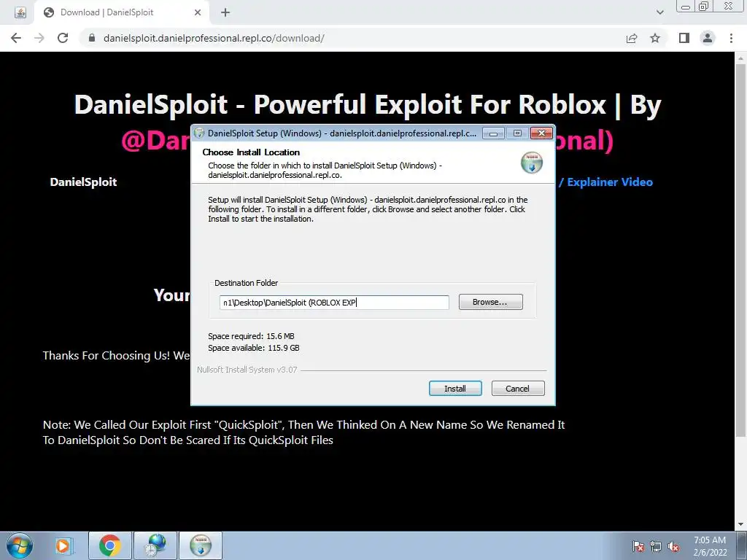Close the Download | DanielSploit tab
747x560 pixels.
198,12
